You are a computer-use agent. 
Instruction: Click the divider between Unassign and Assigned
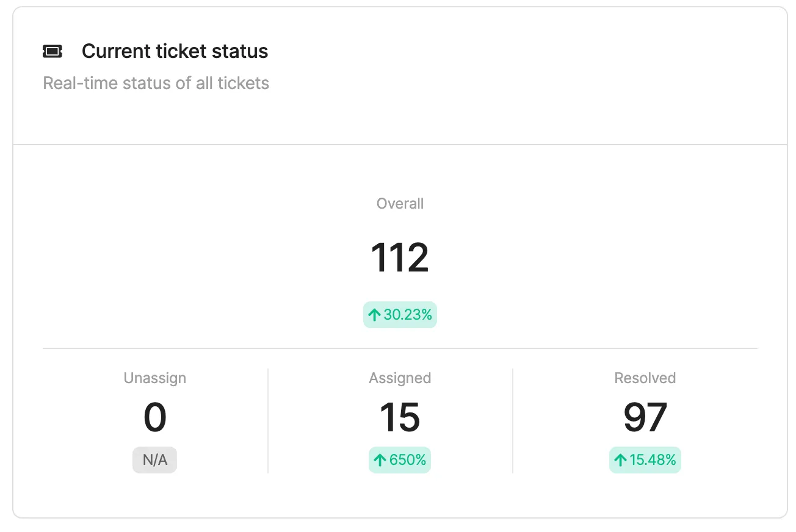268,421
